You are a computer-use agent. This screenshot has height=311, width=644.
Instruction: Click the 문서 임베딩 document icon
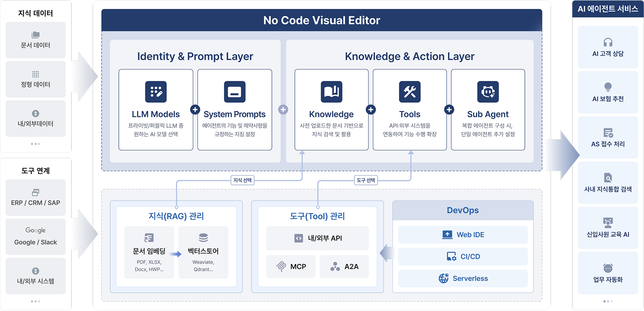coord(149,238)
